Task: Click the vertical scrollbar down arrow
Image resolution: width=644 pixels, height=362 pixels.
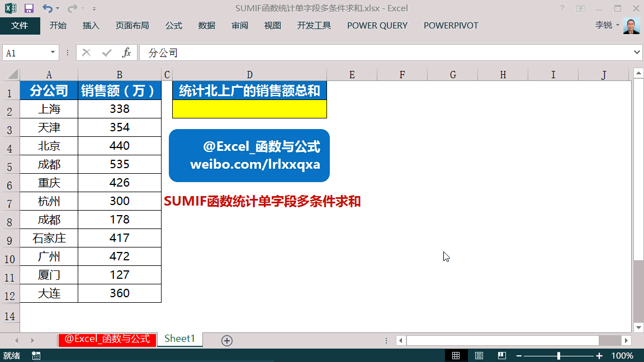Action: tap(637, 328)
